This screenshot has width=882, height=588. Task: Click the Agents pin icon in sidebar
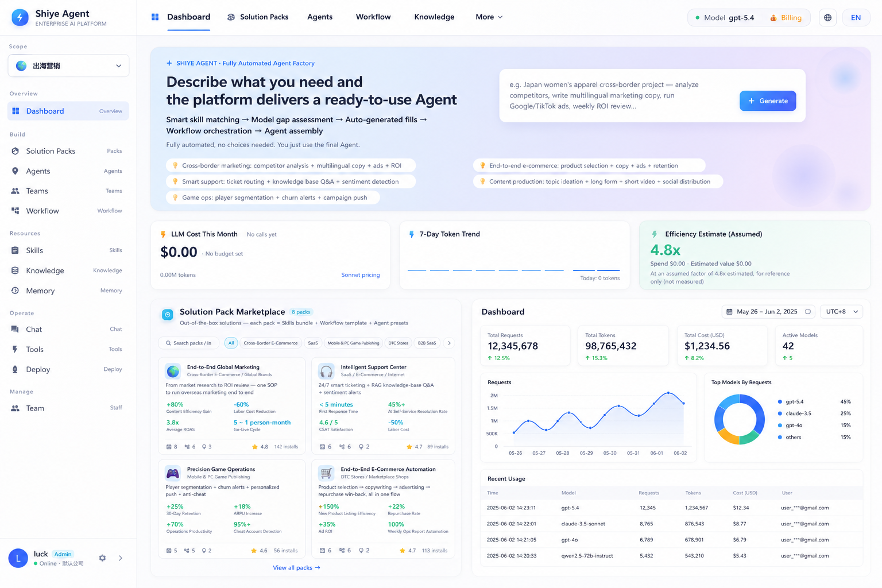(x=16, y=171)
